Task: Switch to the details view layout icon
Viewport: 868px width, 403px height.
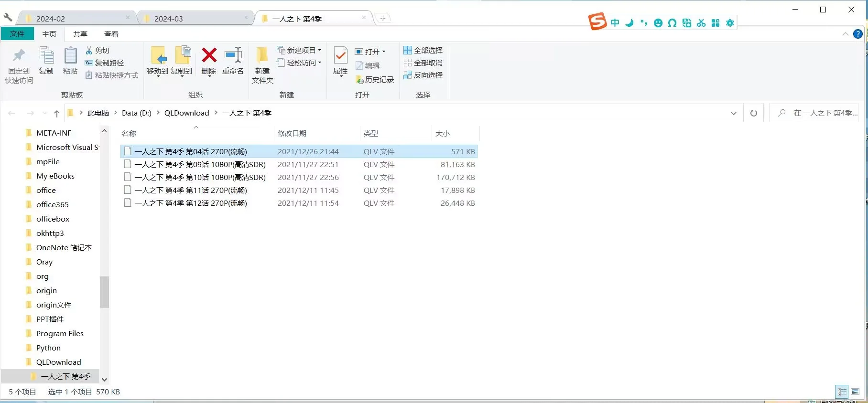Action: pos(842,392)
